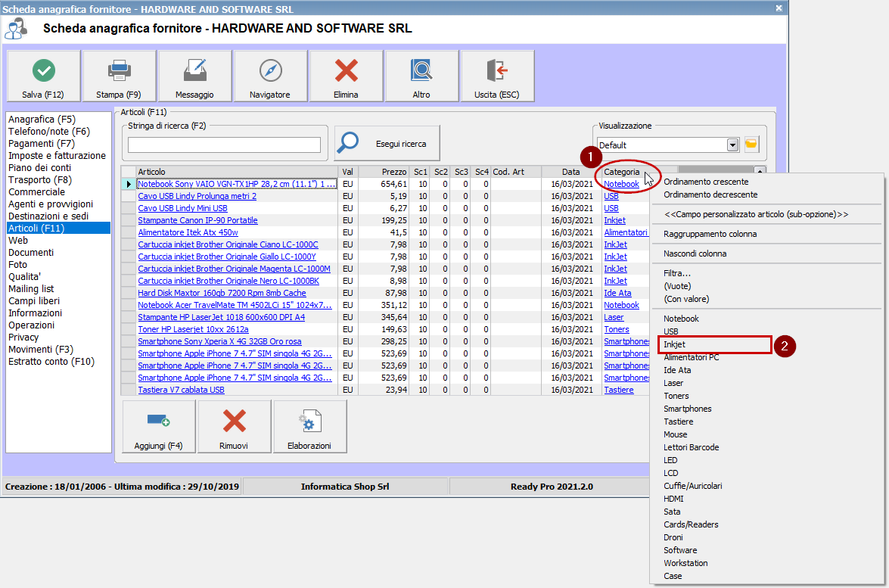This screenshot has width=889, height=588.
Task: Filter category by Lettori Barcode
Action: pos(691,447)
